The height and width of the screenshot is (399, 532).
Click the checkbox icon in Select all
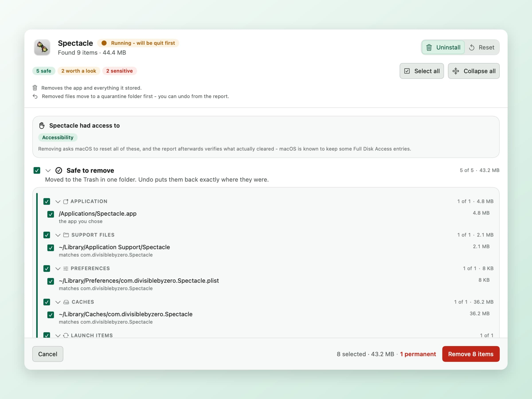pyautogui.click(x=407, y=71)
